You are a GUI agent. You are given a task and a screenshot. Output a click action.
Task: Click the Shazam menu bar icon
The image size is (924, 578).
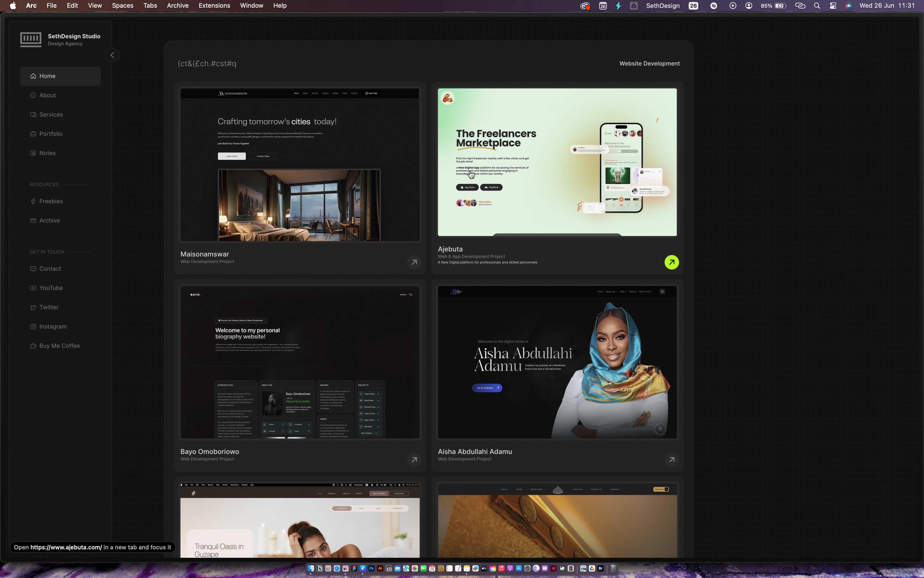(713, 6)
